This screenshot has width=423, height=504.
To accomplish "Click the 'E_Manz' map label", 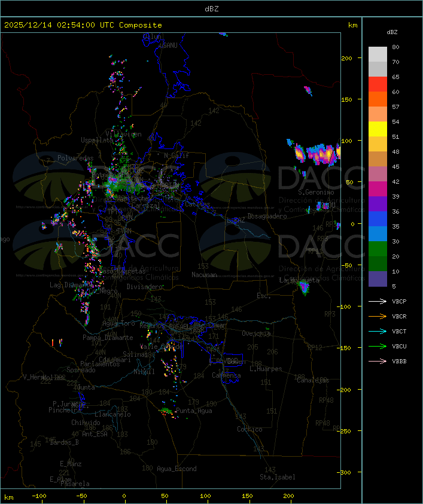I will coord(71,464).
